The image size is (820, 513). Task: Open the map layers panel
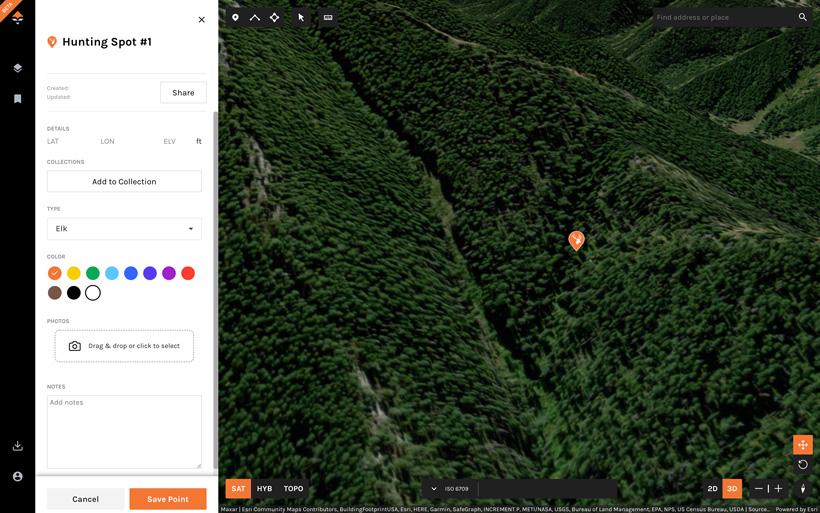click(x=17, y=68)
